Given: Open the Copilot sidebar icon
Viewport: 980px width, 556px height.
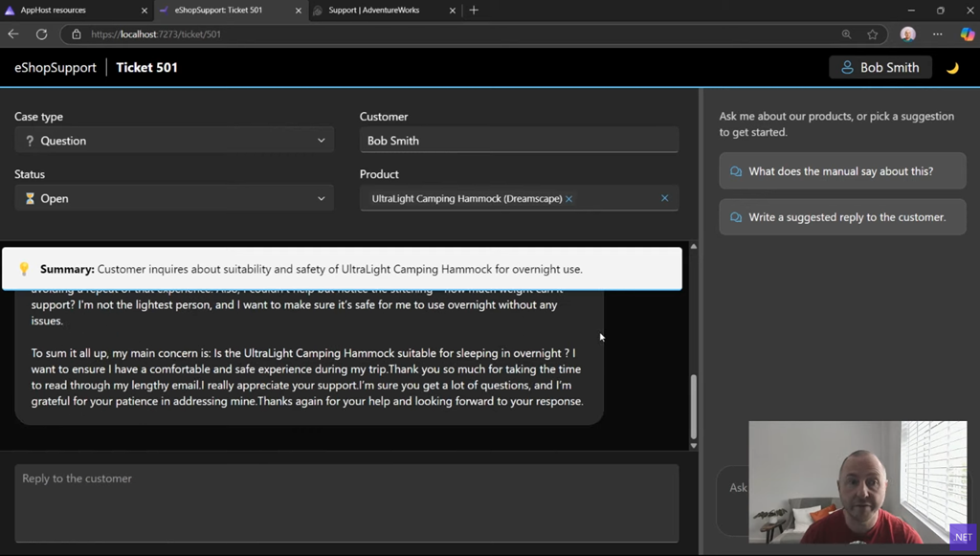Looking at the screenshot, I should click(967, 34).
